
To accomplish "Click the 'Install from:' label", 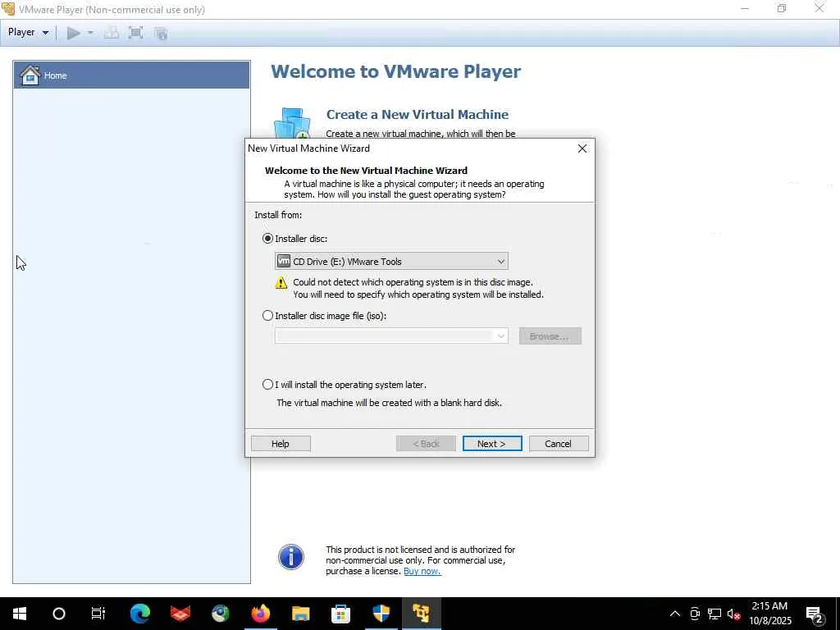I will (x=278, y=215).
